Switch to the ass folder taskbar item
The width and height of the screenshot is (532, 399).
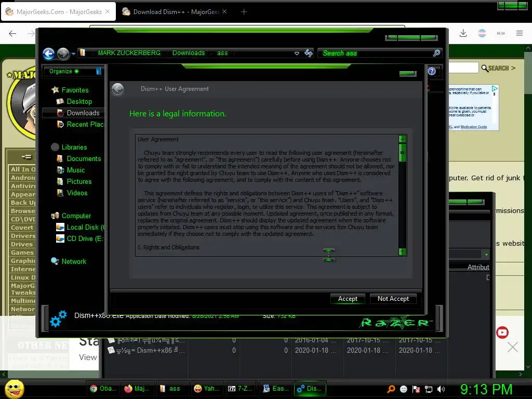[171, 389]
